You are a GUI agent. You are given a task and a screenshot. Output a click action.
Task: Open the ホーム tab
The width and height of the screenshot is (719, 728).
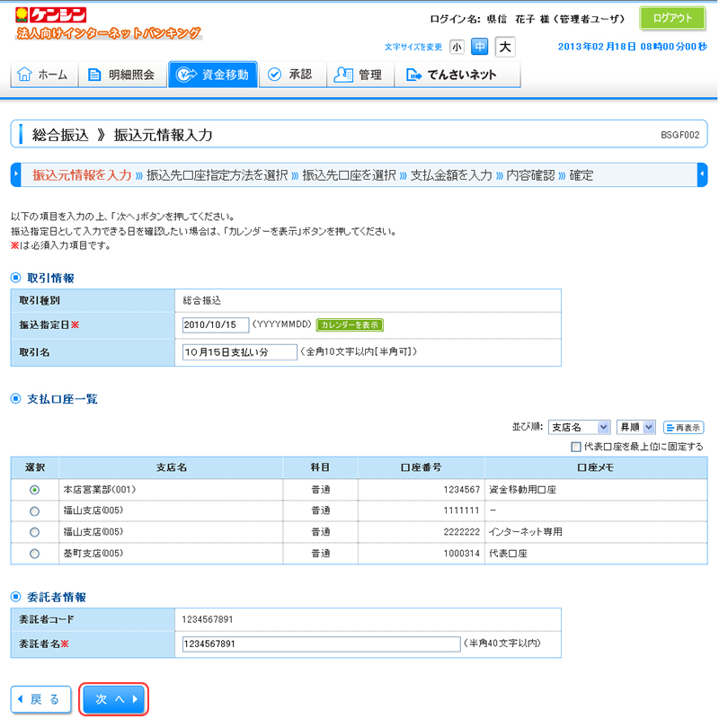pos(43,75)
